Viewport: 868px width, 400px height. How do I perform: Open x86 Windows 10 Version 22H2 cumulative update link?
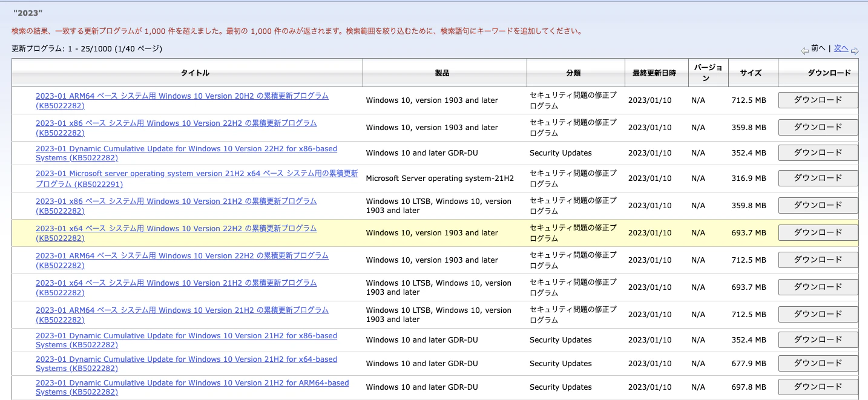click(176, 128)
